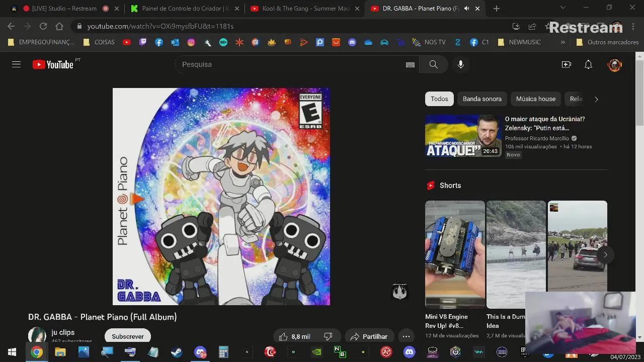
Task: Select the Banda sonora filter chip
Action: [482, 99]
